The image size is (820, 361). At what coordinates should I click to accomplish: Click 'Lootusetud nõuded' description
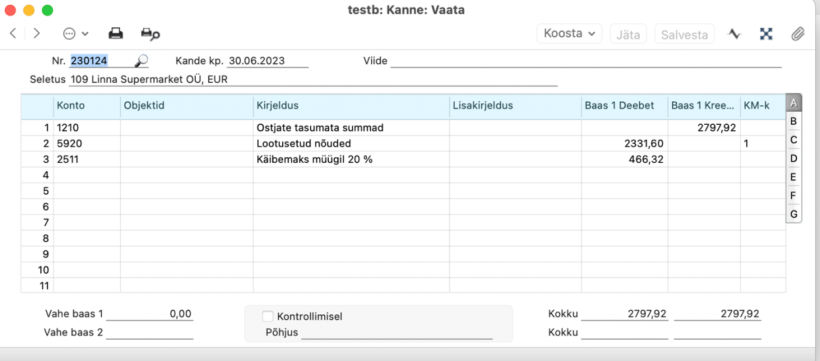point(351,143)
